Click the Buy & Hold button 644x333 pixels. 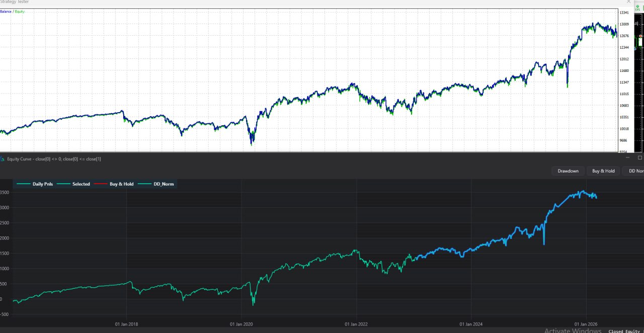(603, 171)
